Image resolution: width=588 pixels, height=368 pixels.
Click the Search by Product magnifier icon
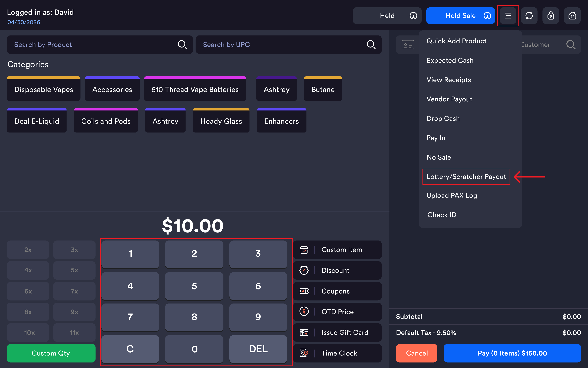(182, 44)
